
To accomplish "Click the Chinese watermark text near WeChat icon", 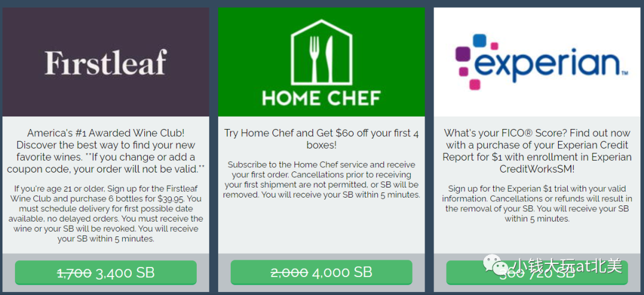I will (568, 266).
